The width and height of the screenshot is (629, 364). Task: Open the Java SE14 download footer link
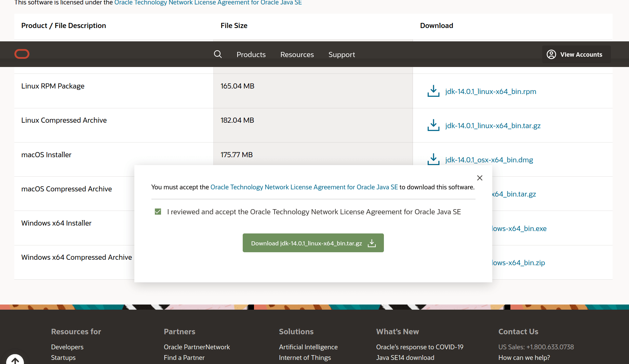(x=405, y=358)
